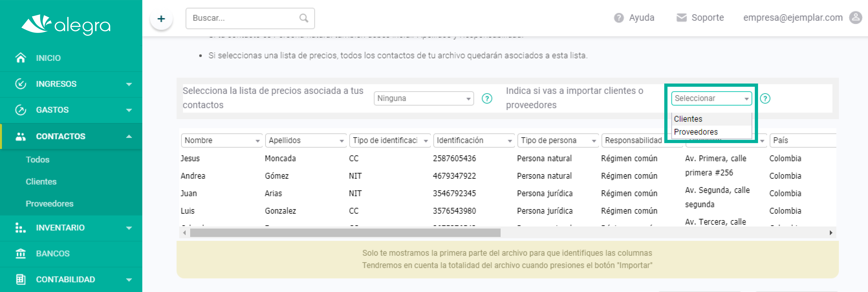The image size is (868, 292).
Task: Click the plus quick-create button
Action: click(161, 19)
